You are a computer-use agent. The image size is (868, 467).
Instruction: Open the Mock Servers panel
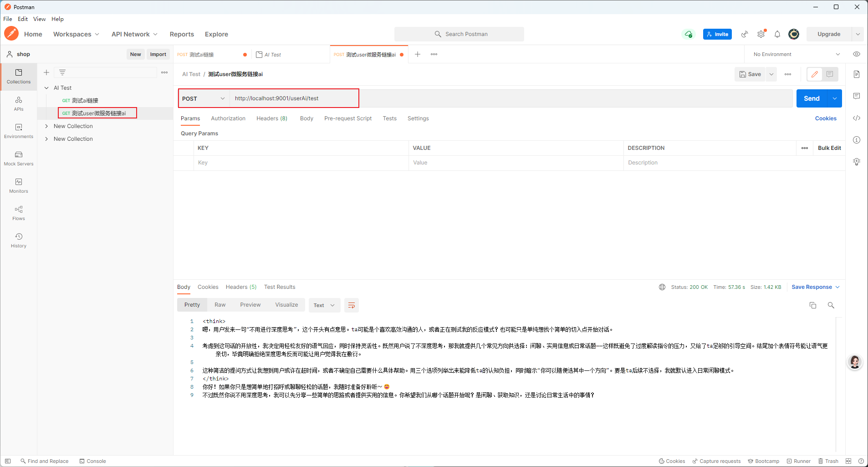(19, 159)
